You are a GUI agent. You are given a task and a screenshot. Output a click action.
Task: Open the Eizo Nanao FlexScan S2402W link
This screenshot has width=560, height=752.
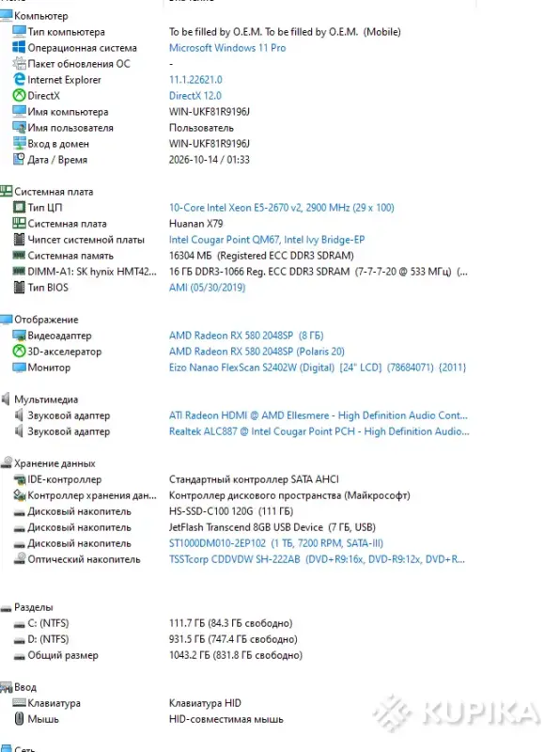(x=318, y=368)
